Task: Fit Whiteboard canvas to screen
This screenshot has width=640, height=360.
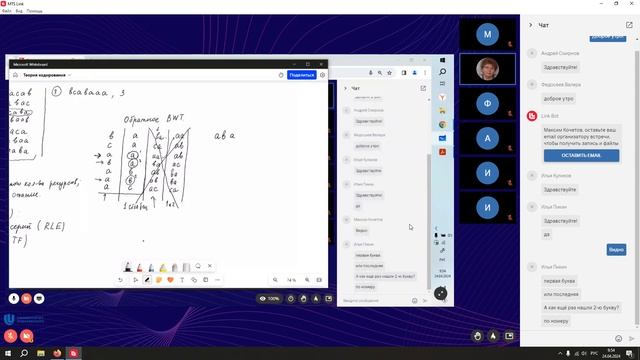Action: (x=319, y=280)
